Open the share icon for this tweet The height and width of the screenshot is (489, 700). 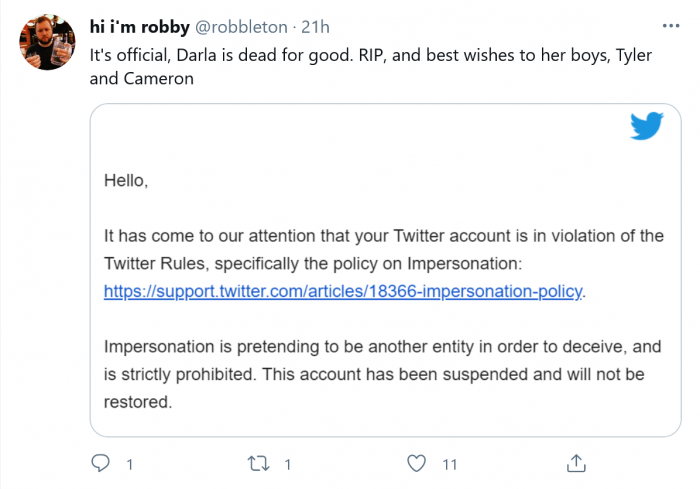[576, 463]
